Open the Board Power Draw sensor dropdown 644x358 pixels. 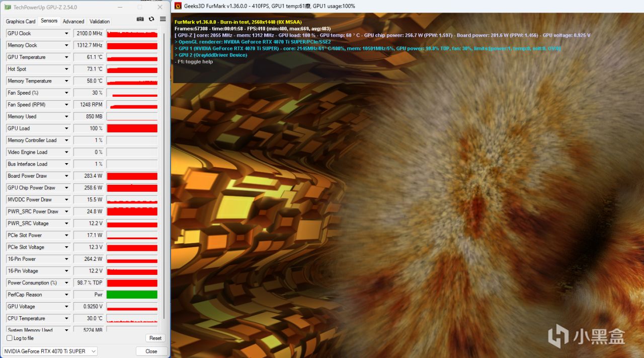pyautogui.click(x=66, y=176)
